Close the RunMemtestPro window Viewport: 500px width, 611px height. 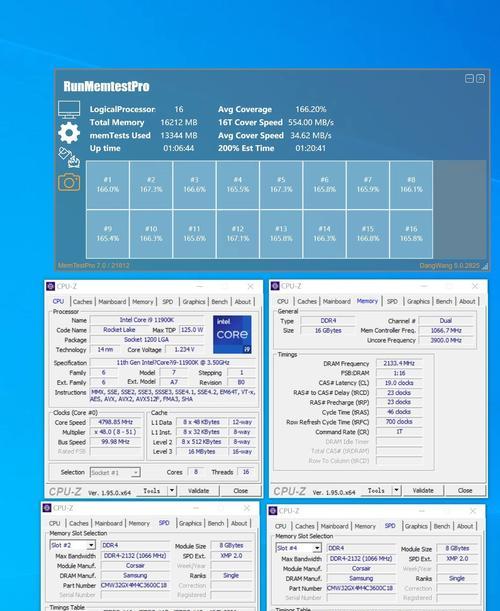click(481, 79)
